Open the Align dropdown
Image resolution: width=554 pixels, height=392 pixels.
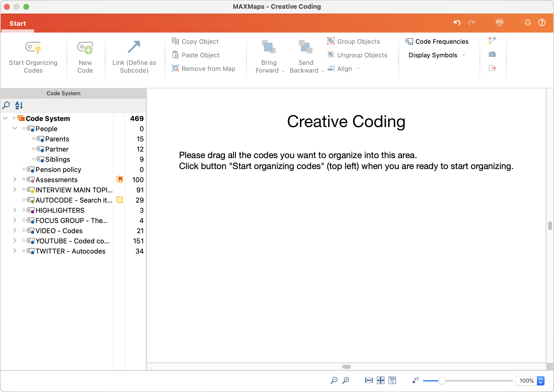[344, 69]
